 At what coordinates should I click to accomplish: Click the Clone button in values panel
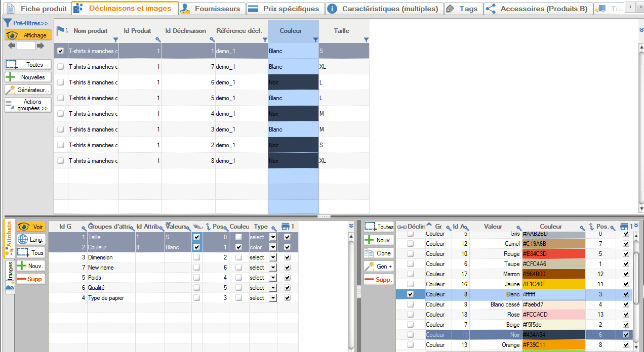379,253
